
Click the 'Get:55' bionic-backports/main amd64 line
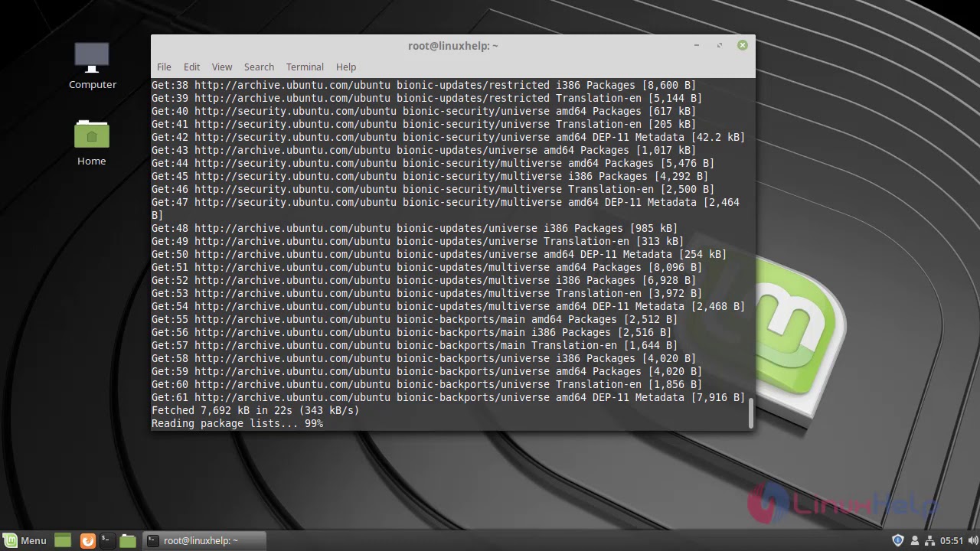point(414,319)
